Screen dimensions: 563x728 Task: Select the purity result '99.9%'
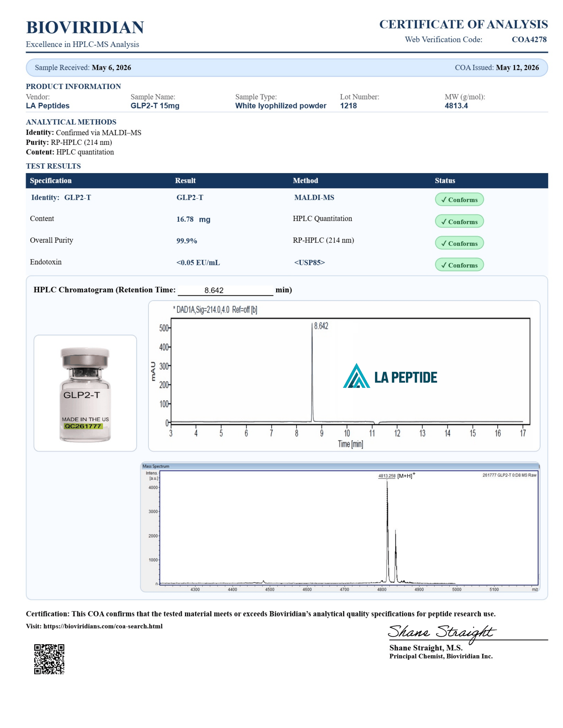pyautogui.click(x=187, y=241)
